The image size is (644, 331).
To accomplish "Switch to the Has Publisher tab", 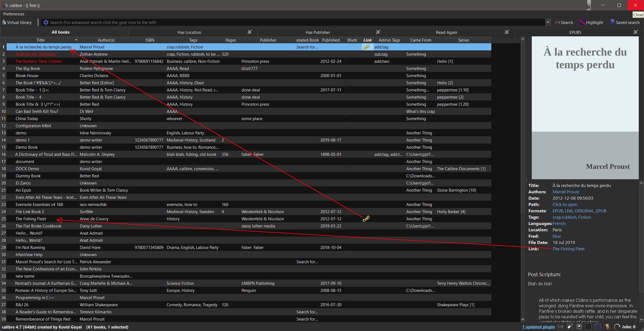I will coord(317,32).
